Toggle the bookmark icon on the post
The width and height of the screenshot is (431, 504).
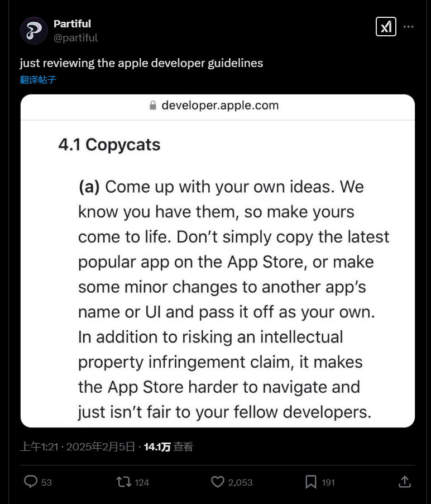click(x=311, y=482)
